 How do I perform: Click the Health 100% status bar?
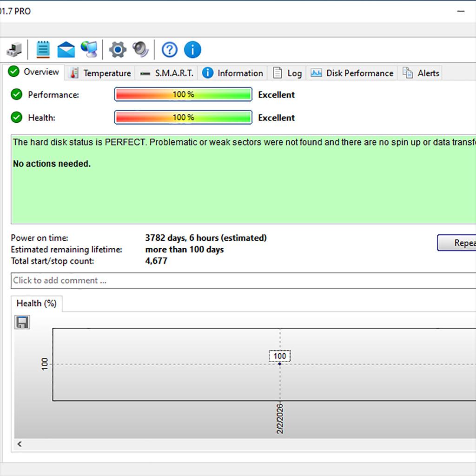click(x=183, y=118)
